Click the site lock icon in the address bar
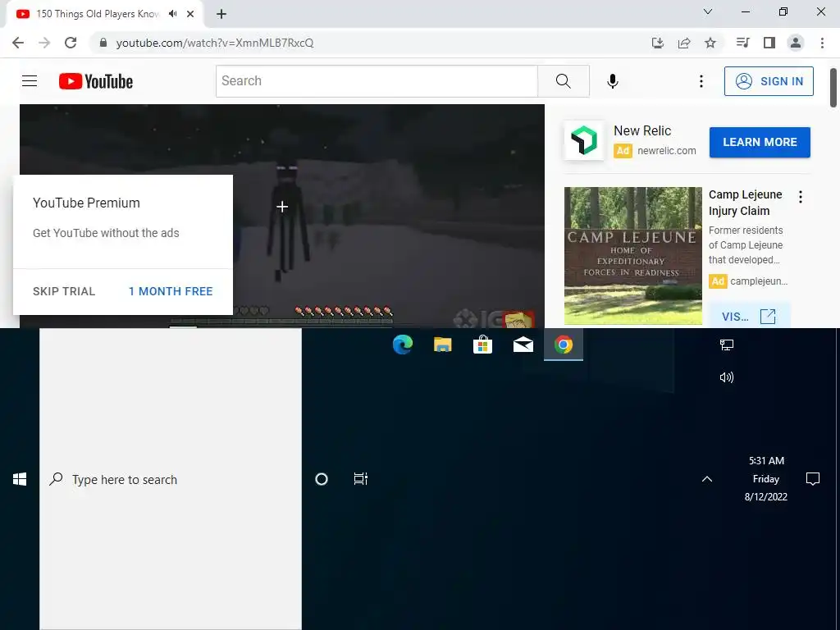 (x=103, y=43)
